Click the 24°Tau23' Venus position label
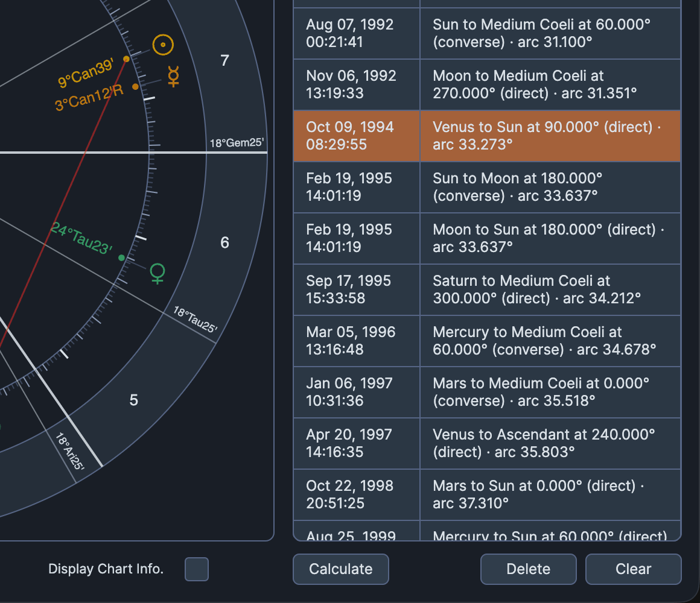The width and height of the screenshot is (700, 603). [x=81, y=238]
